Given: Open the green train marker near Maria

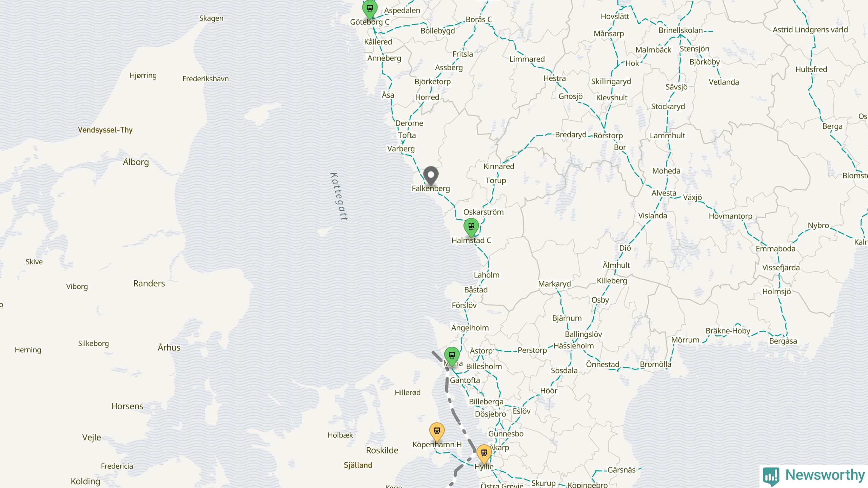Looking at the screenshot, I should [452, 357].
